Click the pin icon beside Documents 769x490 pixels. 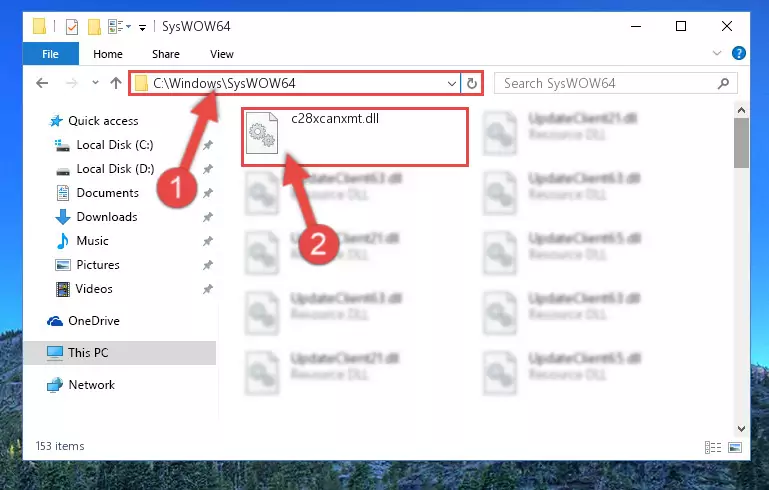[208, 193]
